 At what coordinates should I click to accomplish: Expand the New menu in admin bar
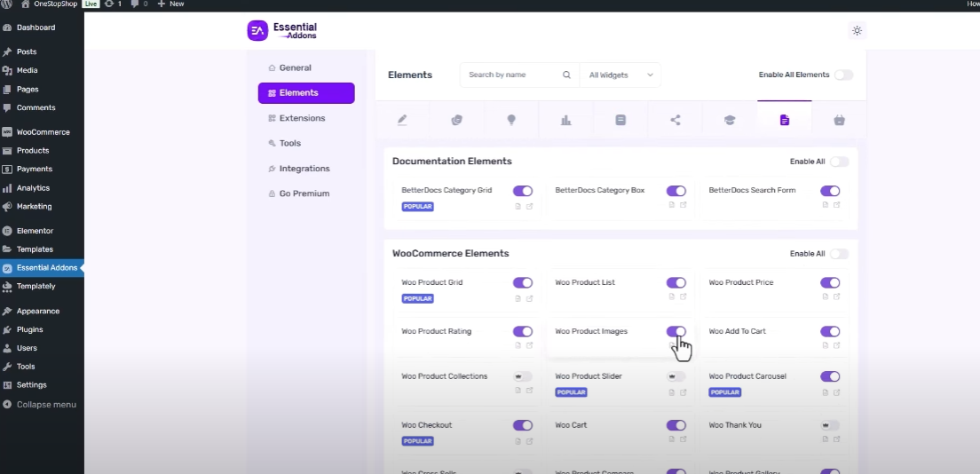170,4
